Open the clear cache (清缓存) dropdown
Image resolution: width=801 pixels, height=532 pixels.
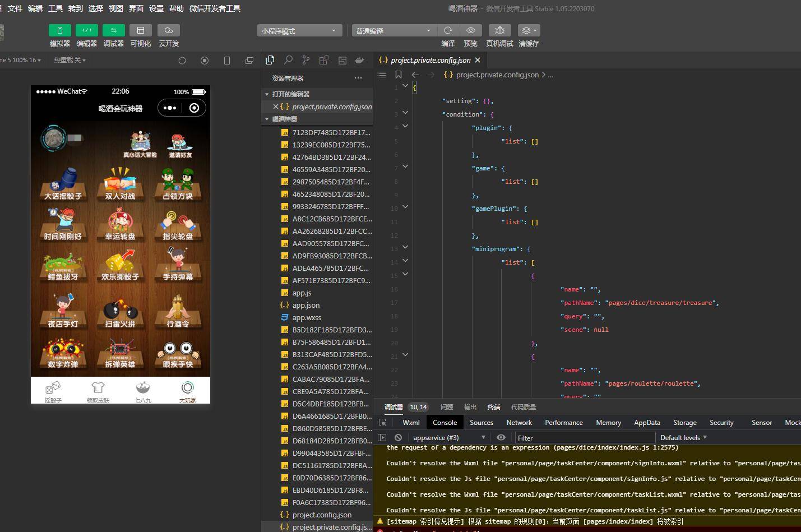pos(529,30)
